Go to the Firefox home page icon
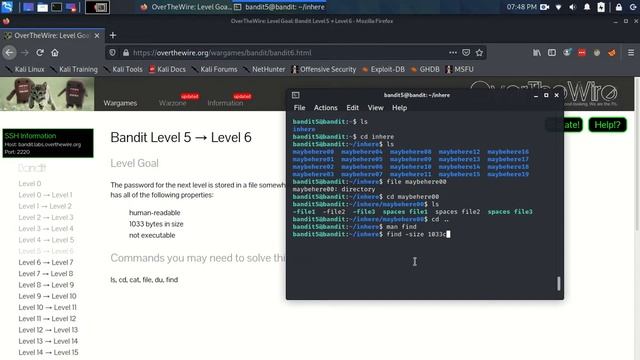Screen dimensions: 640x360 coord(55,53)
